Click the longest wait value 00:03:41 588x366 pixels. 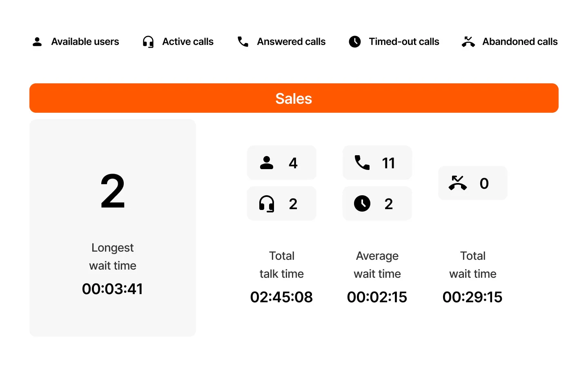pyautogui.click(x=112, y=289)
